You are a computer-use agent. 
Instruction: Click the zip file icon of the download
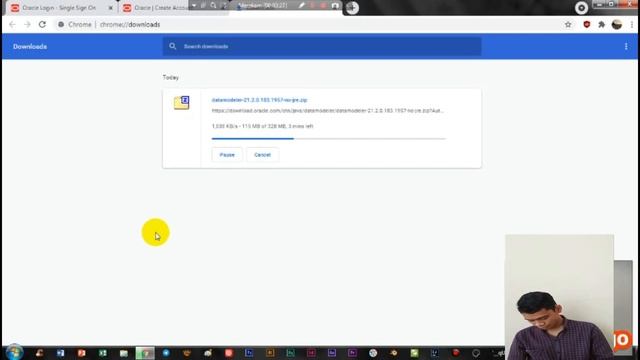[x=182, y=102]
